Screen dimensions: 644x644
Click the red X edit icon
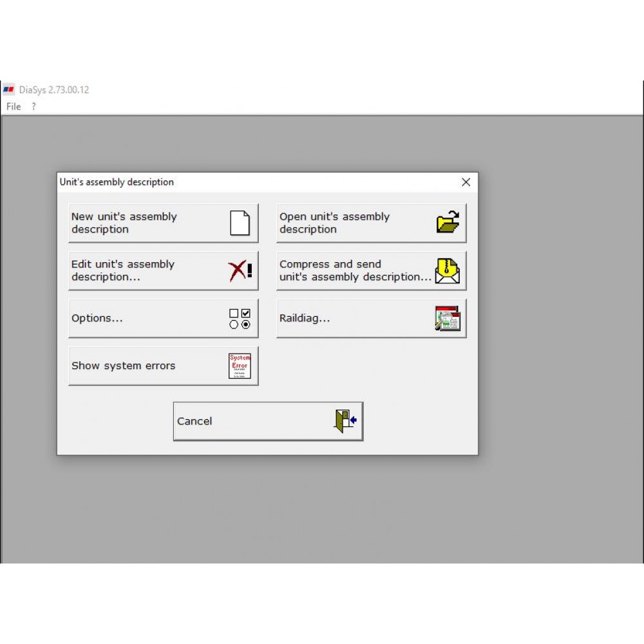[239, 270]
